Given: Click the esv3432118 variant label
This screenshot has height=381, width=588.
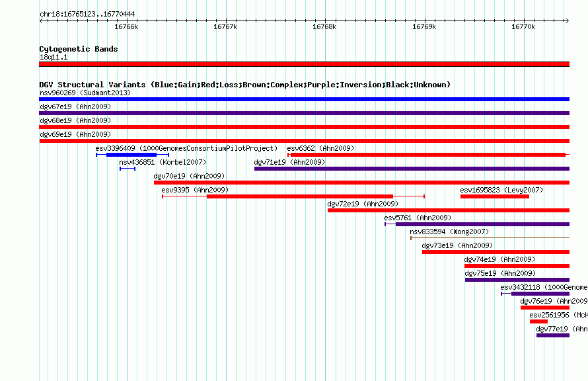Looking at the screenshot, I should (x=544, y=287).
